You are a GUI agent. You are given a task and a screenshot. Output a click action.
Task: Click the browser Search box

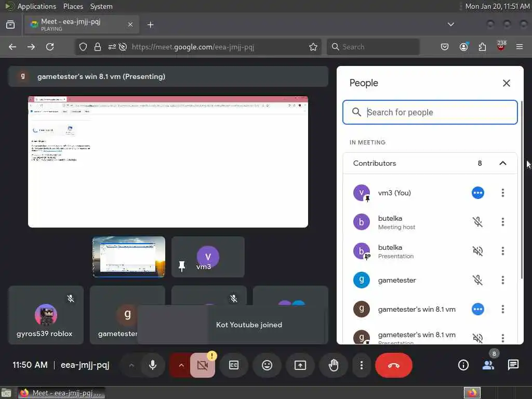click(373, 47)
